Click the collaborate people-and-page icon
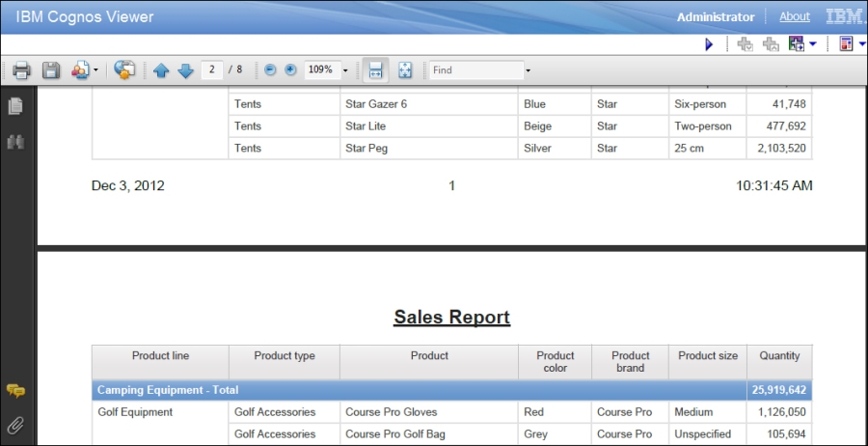Viewport: 868px width, 446px height. (80, 70)
